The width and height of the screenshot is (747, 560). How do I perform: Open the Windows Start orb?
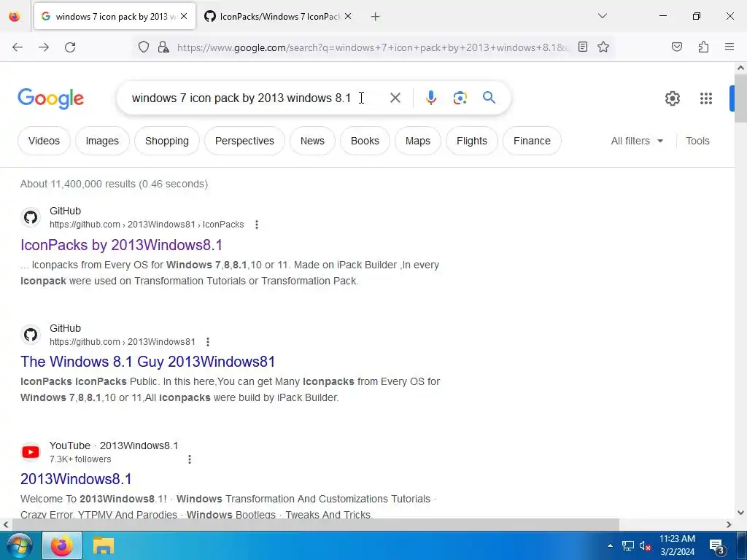[20, 545]
